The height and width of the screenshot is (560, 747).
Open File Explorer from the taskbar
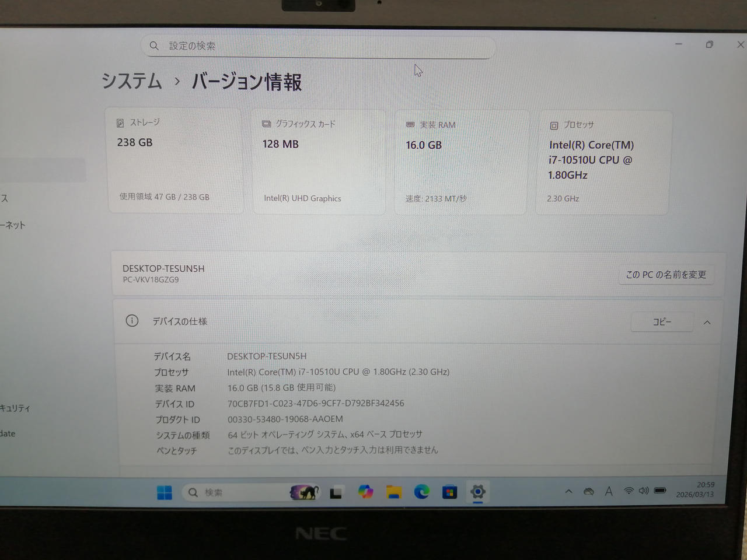[x=394, y=492]
